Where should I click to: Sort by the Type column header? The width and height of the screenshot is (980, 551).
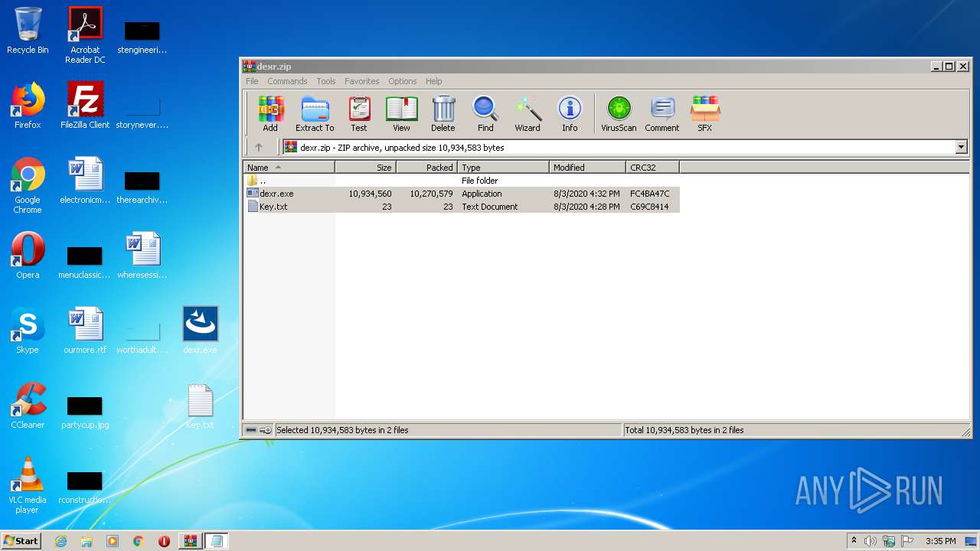(503, 168)
